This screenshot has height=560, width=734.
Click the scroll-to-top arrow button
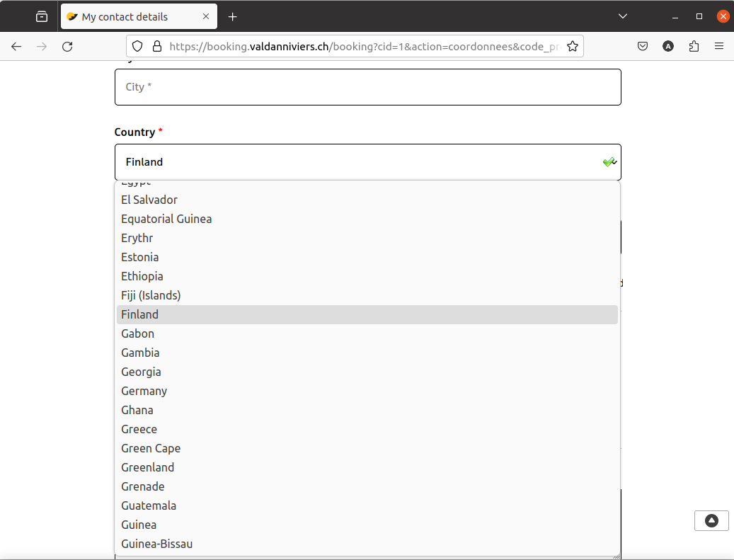click(x=711, y=521)
